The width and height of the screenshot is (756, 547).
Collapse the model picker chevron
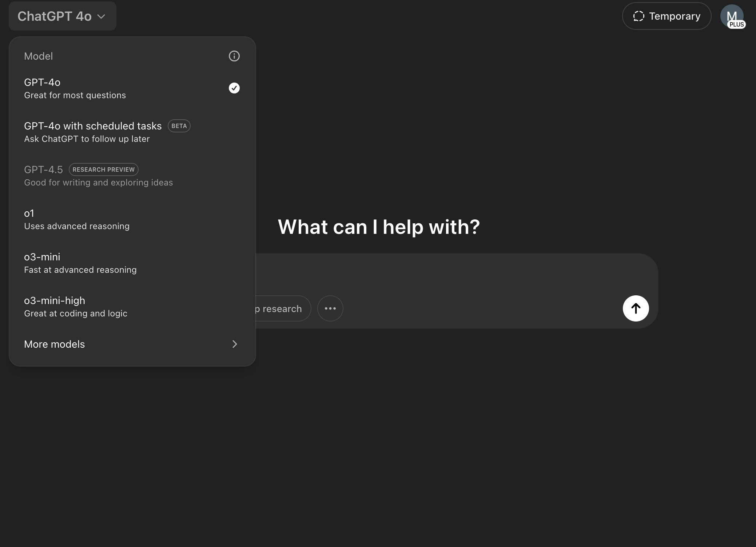(x=101, y=16)
